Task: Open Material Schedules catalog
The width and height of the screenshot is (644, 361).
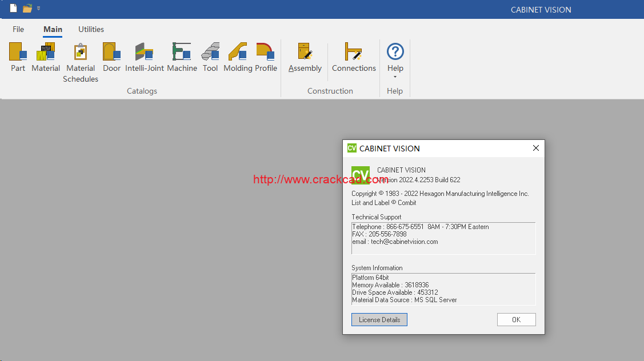Action: click(x=81, y=62)
